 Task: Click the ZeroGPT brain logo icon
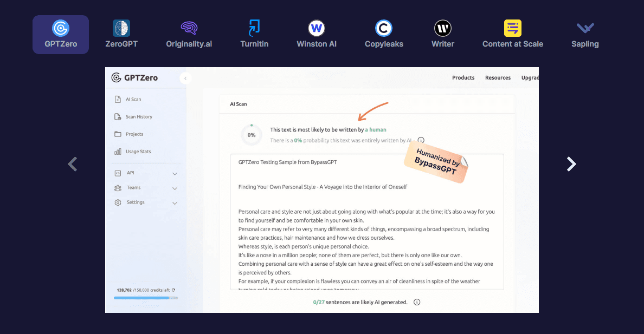(x=121, y=28)
